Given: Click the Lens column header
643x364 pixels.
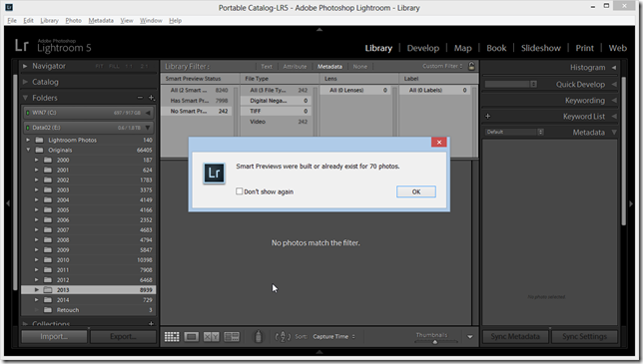Looking at the screenshot, I should (x=359, y=78).
